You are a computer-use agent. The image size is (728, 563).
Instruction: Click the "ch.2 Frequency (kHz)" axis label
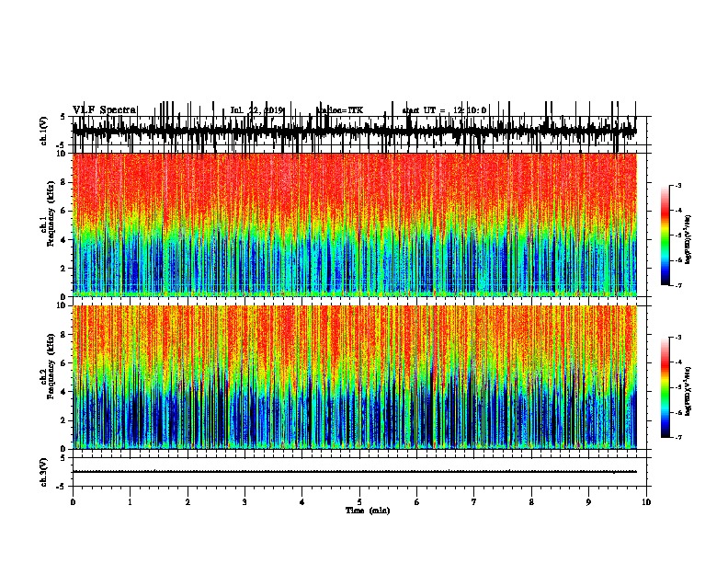(x=47, y=366)
